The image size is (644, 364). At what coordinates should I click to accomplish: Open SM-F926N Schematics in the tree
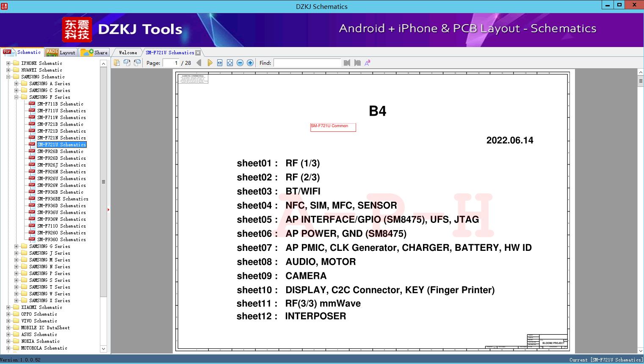click(x=61, y=172)
